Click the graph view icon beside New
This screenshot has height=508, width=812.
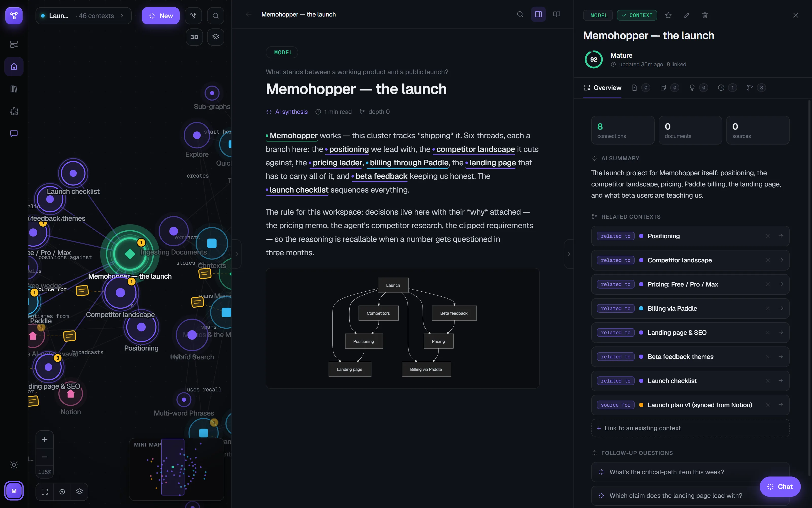pyautogui.click(x=193, y=15)
